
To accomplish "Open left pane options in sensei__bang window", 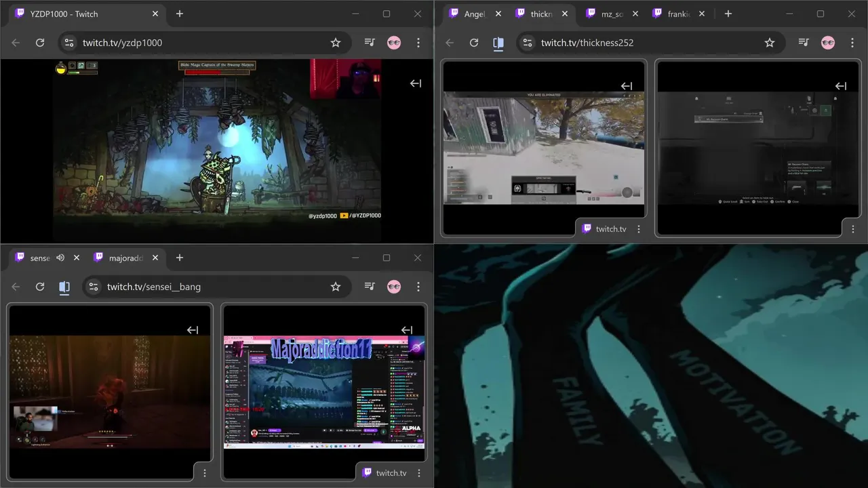I will click(x=205, y=473).
